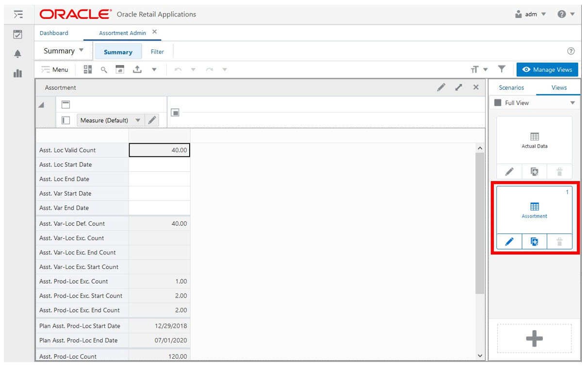
Task: Open the redo history dropdown arrow
Action: point(225,70)
